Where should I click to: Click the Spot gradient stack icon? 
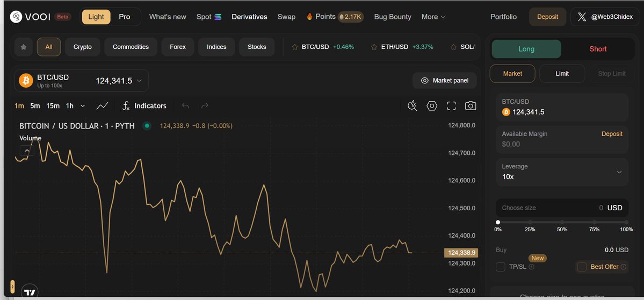(218, 17)
